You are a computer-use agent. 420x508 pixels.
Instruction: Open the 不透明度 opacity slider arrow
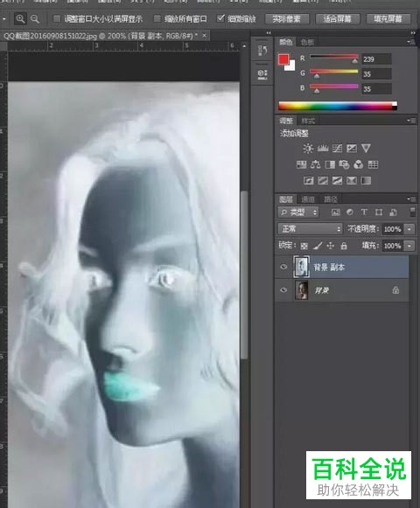click(x=409, y=229)
